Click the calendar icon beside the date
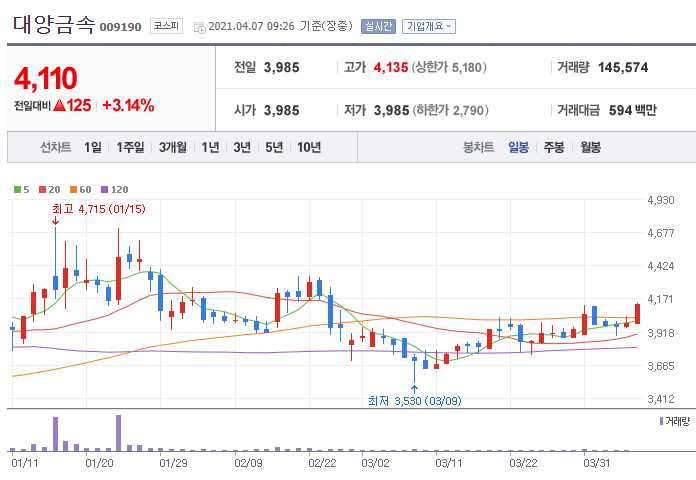The image size is (696, 480). coord(199,27)
